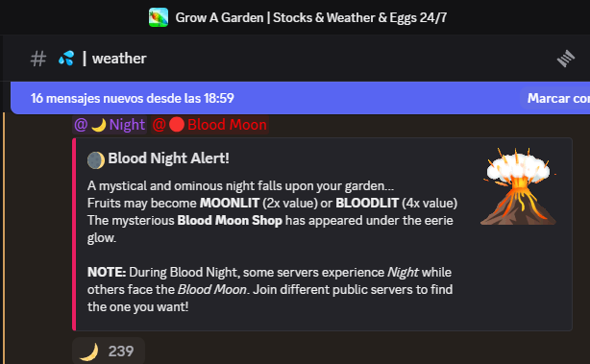Toggle the moon reaction with 239
590x364 pixels.
[109, 351]
